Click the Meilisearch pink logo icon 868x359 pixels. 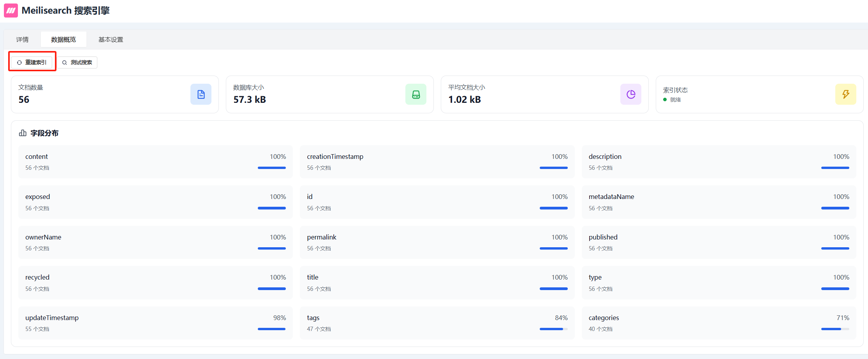pyautogui.click(x=11, y=11)
